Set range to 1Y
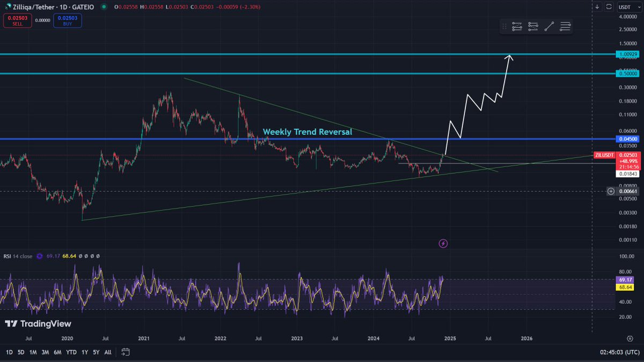The width and height of the screenshot is (644, 362). point(85,352)
